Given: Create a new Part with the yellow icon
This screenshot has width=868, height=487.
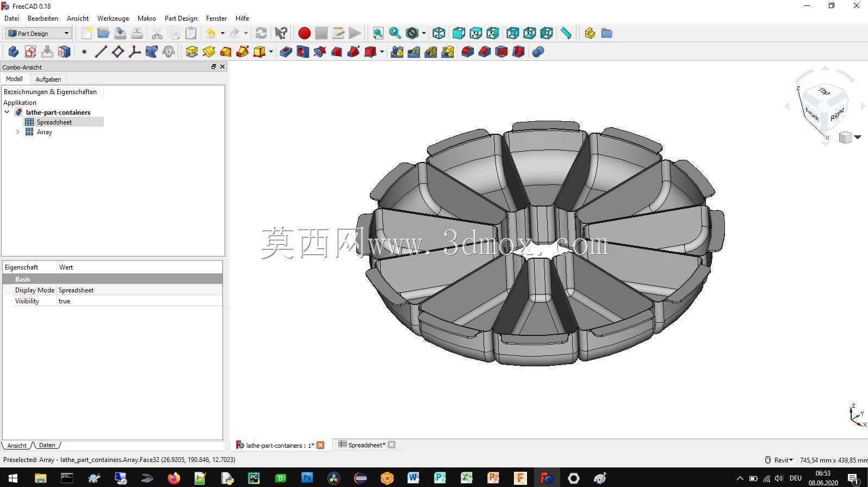Looking at the screenshot, I should click(590, 33).
